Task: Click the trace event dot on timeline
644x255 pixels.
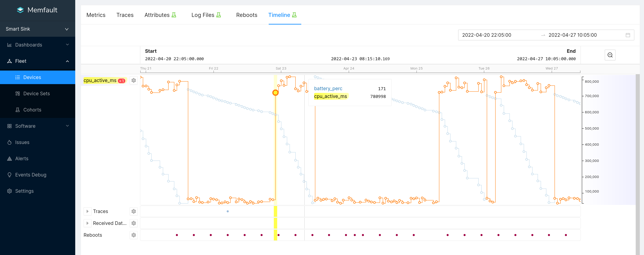Action: [x=228, y=211]
